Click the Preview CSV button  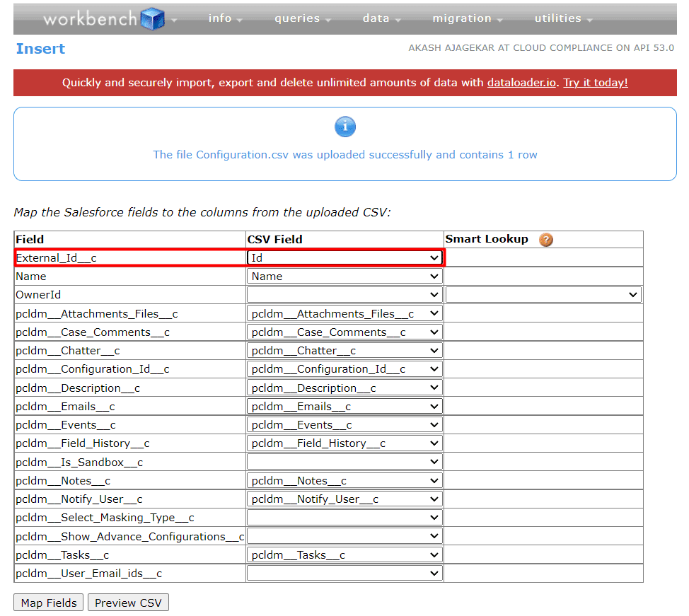128,603
